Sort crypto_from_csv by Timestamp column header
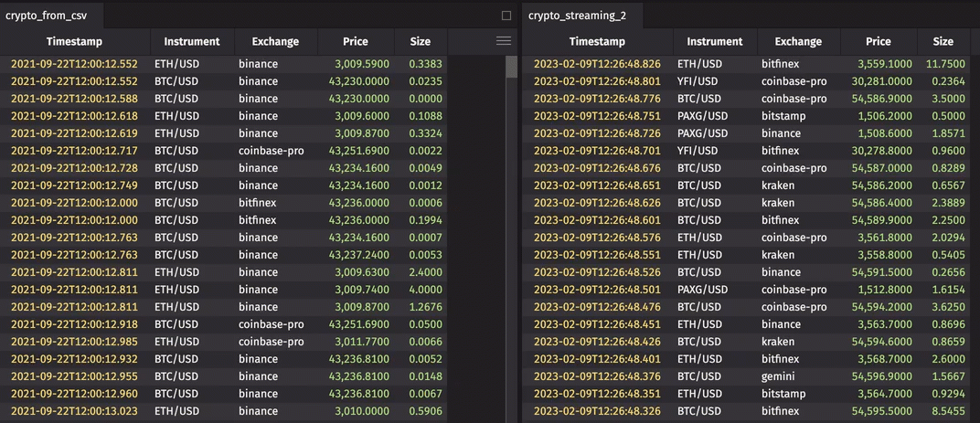The image size is (980, 423). 74,42
